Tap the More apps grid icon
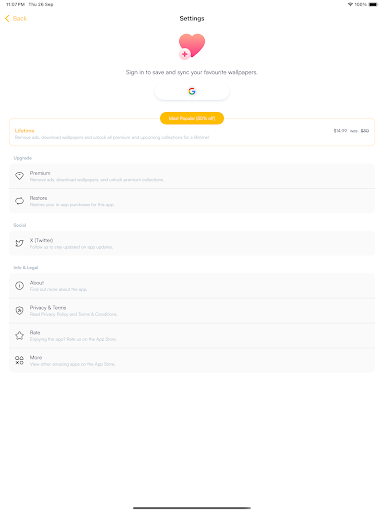Image resolution: width=384 pixels, height=512 pixels. tap(19, 360)
